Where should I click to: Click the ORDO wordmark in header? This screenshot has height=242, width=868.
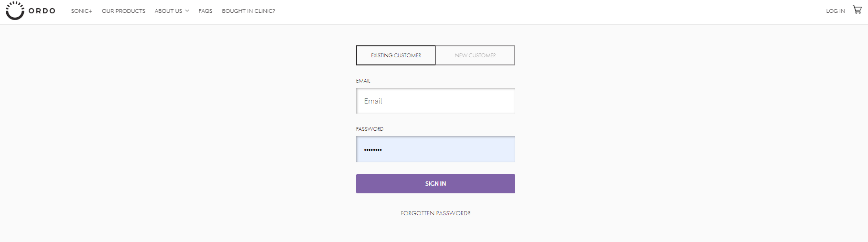(42, 11)
